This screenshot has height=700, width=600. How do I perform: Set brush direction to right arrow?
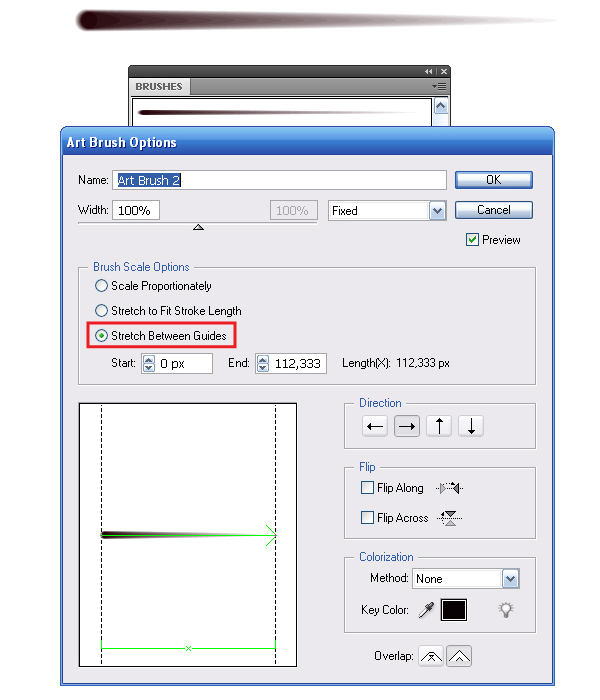tap(407, 426)
